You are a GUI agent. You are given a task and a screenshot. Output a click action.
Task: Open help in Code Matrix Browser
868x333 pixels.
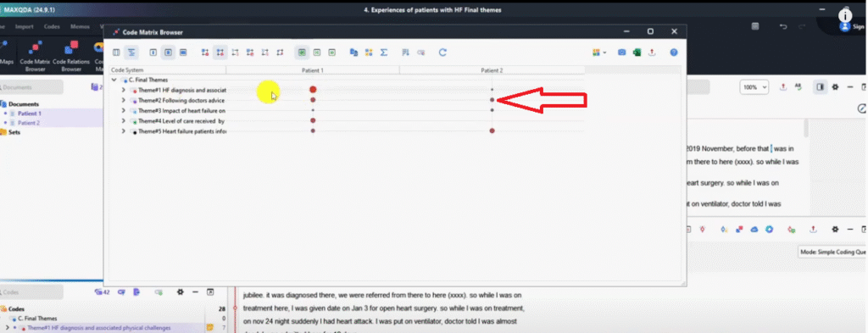pyautogui.click(x=674, y=53)
